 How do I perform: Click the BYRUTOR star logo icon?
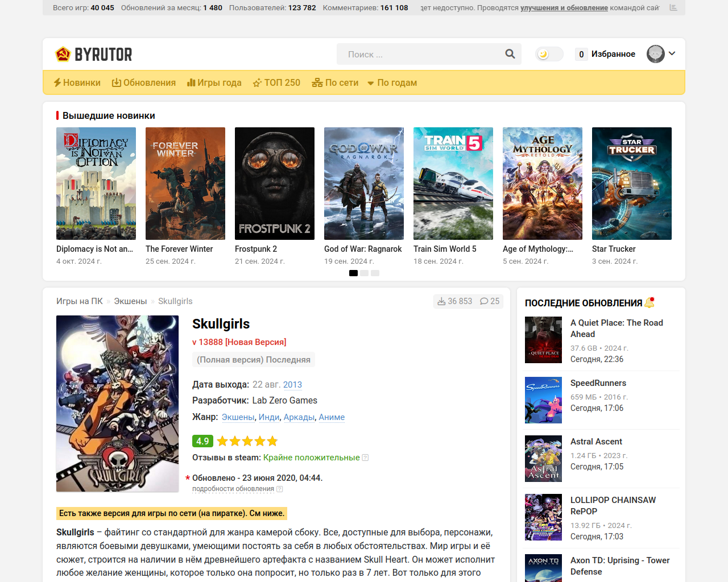pyautogui.click(x=63, y=54)
